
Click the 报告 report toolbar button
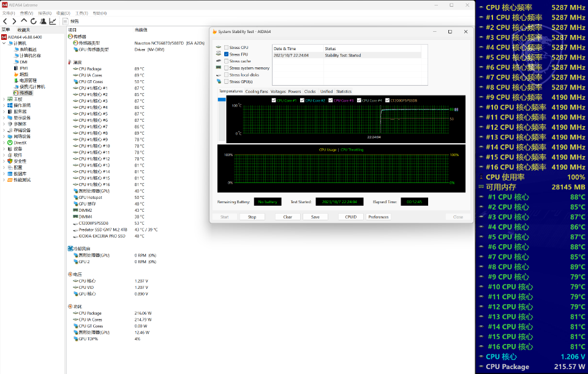coord(71,21)
